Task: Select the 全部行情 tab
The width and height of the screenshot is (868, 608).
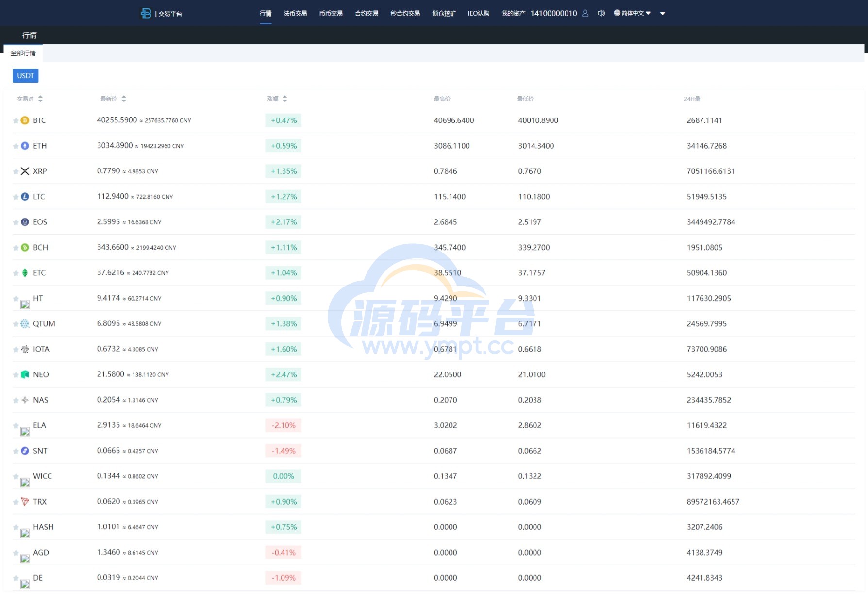Action: pyautogui.click(x=23, y=53)
